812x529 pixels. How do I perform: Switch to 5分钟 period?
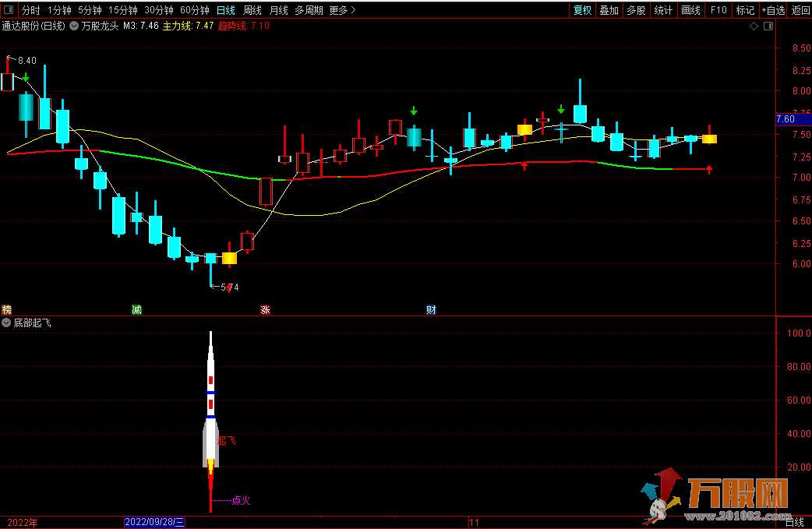90,10
